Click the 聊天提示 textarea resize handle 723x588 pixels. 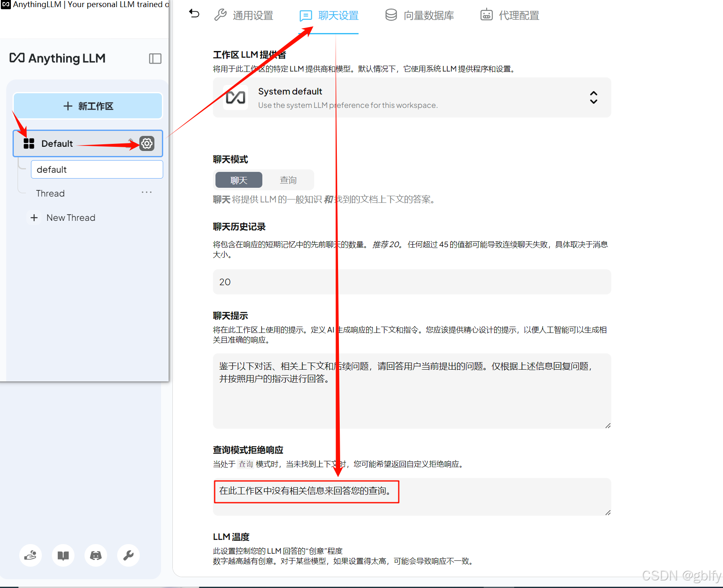608,425
